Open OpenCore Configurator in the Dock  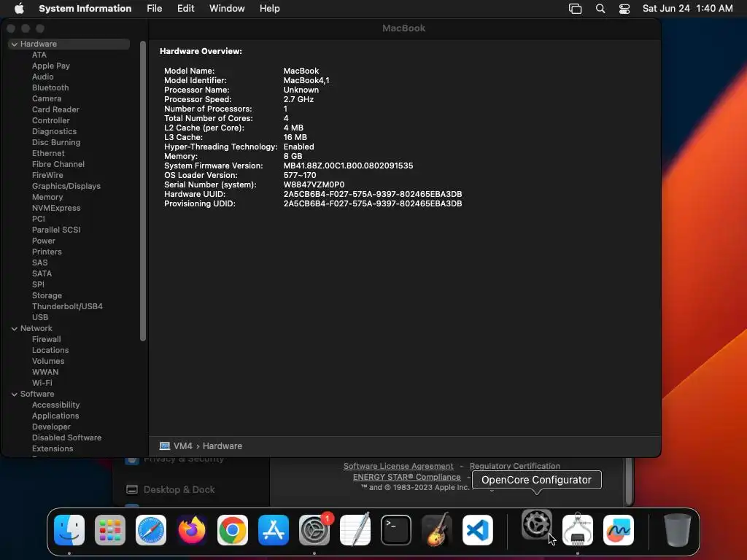(537, 524)
